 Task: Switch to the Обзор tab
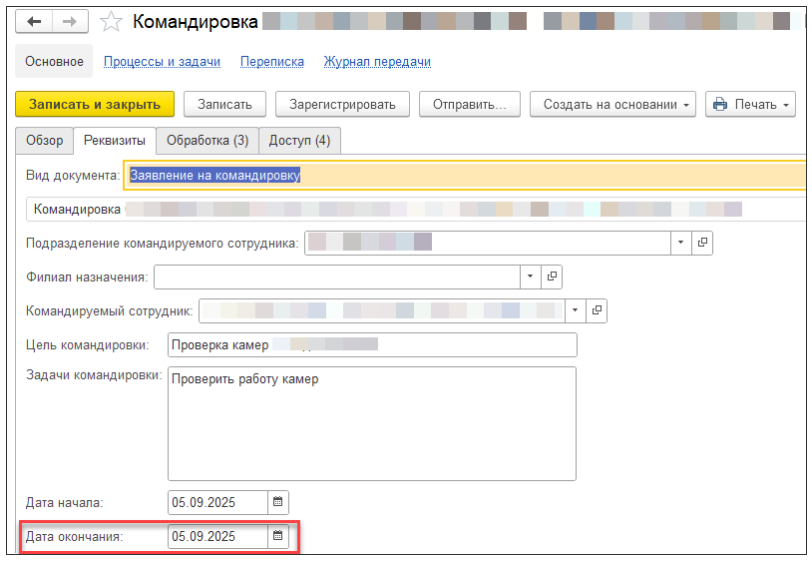(x=45, y=140)
